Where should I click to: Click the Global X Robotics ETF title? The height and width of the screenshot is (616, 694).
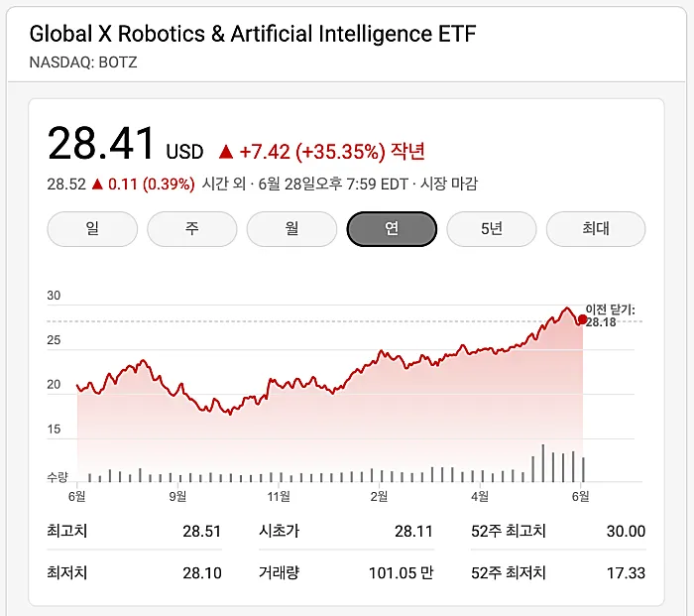point(253,35)
